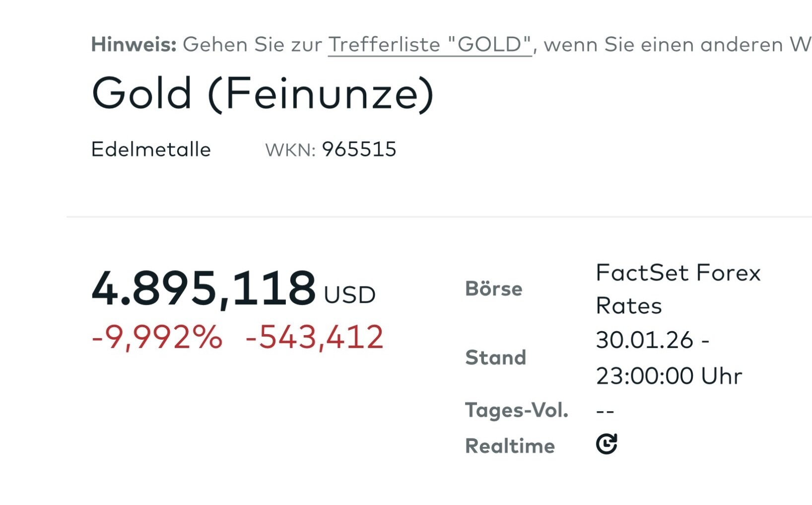Screen dimensions: 812x505
Task: Click the Tages-Vol. label
Action: click(516, 410)
